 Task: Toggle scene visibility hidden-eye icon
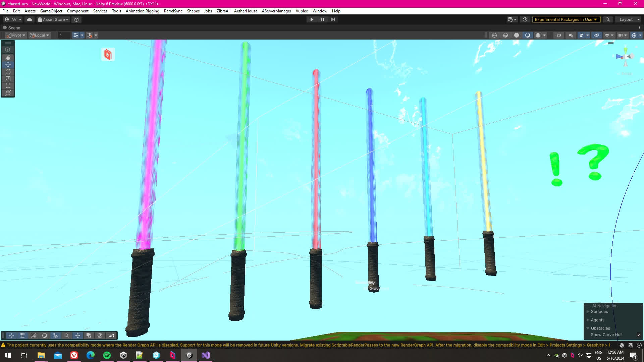pyautogui.click(x=596, y=35)
